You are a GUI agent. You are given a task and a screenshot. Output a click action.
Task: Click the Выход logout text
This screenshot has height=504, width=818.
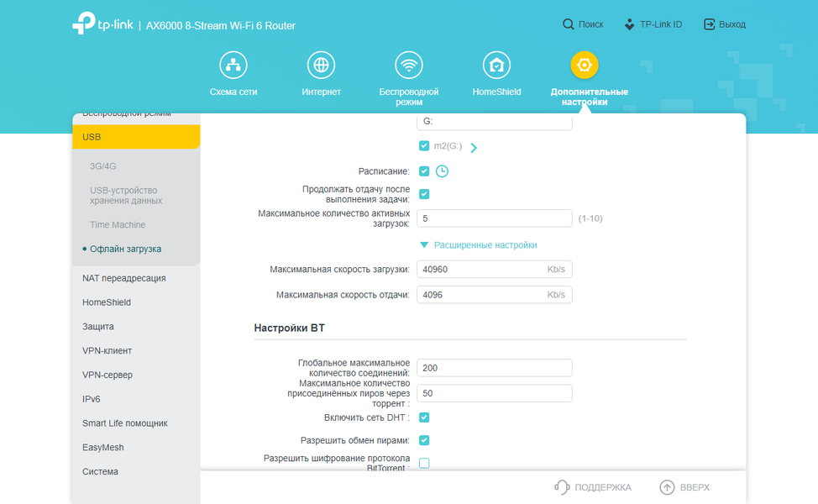[732, 24]
